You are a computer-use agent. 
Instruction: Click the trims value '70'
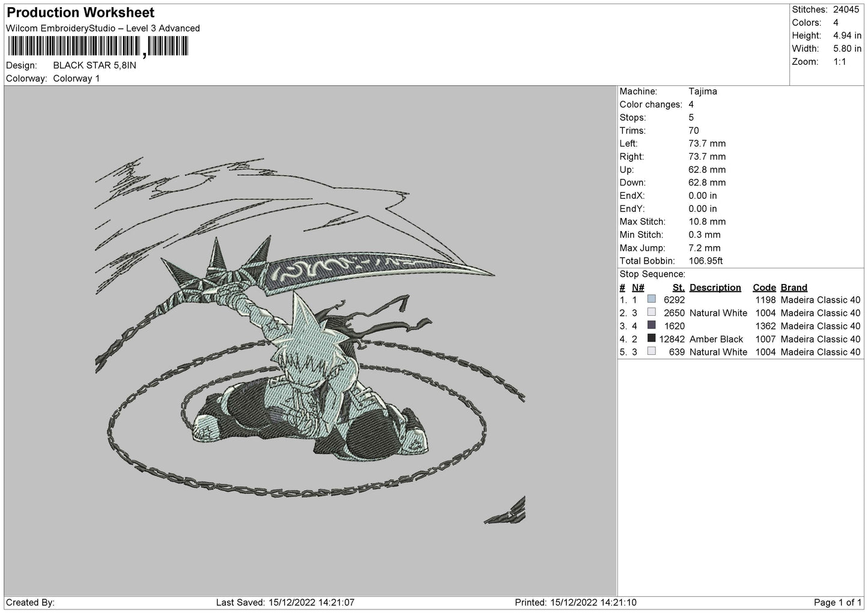[x=694, y=131]
